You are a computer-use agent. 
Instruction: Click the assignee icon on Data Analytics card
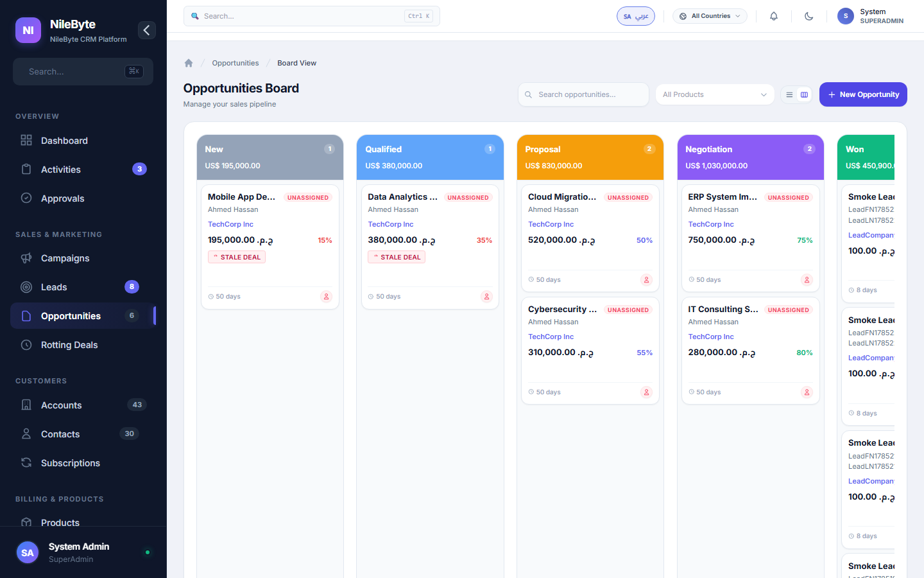(x=486, y=297)
